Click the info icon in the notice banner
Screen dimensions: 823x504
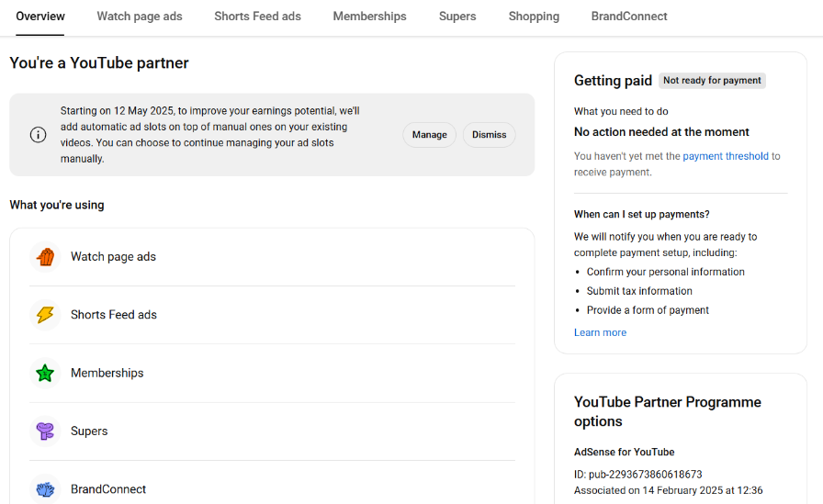[x=38, y=135]
